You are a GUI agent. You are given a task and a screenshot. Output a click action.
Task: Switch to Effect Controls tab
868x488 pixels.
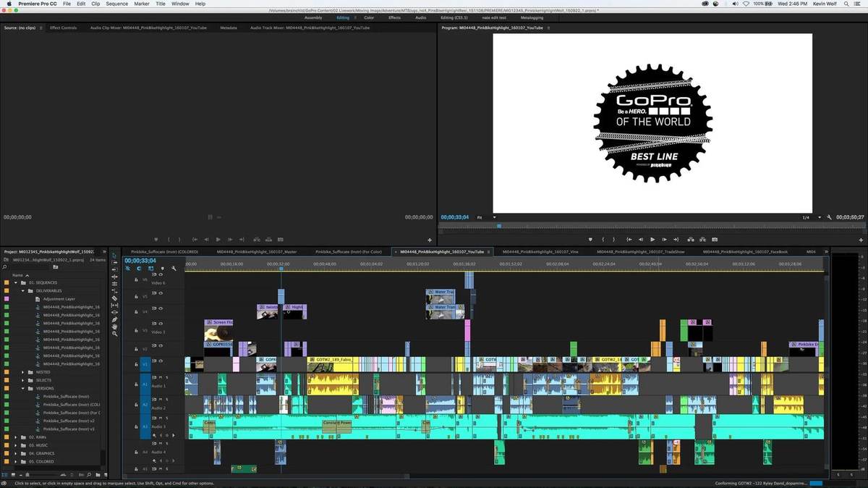click(x=63, y=28)
